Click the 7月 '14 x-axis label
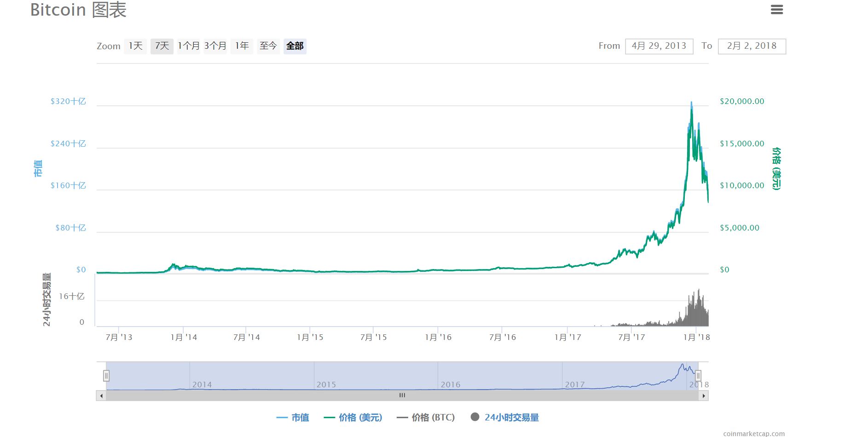 [x=246, y=337]
